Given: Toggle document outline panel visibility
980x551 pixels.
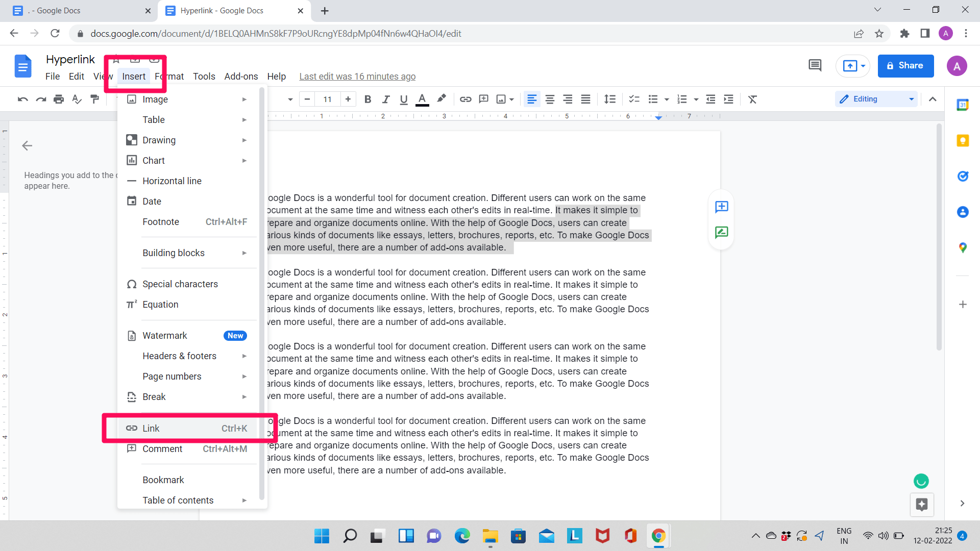Looking at the screenshot, I should pos(27,145).
